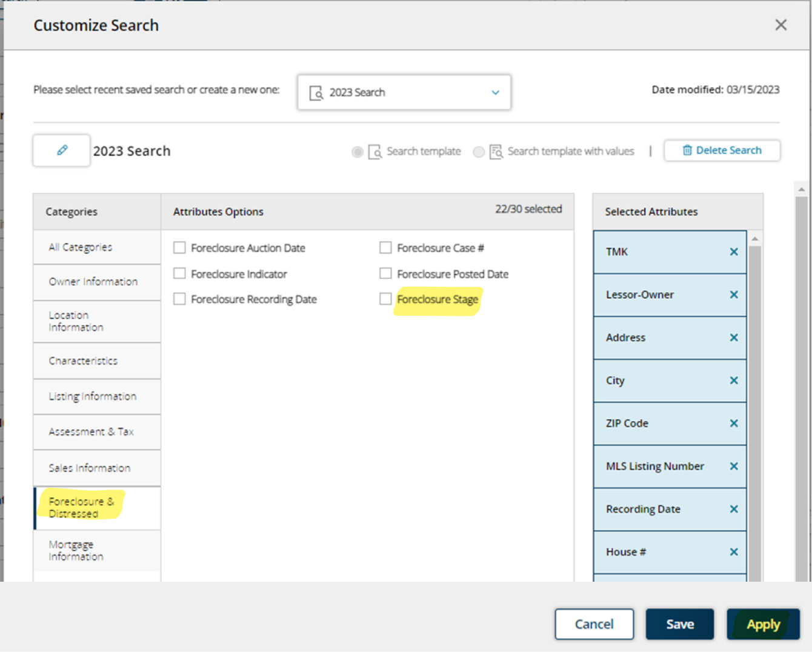
Task: Open the Owner Information category
Action: [x=93, y=281]
